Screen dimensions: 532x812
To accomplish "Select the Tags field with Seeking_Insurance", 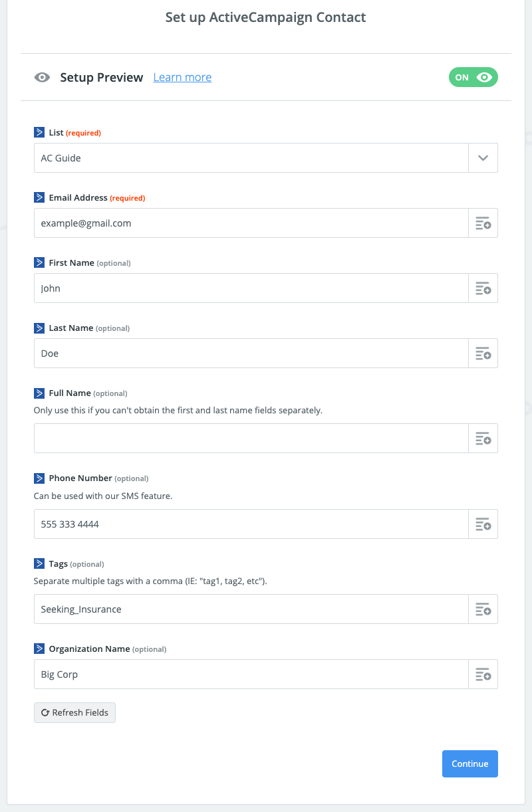I will [251, 609].
